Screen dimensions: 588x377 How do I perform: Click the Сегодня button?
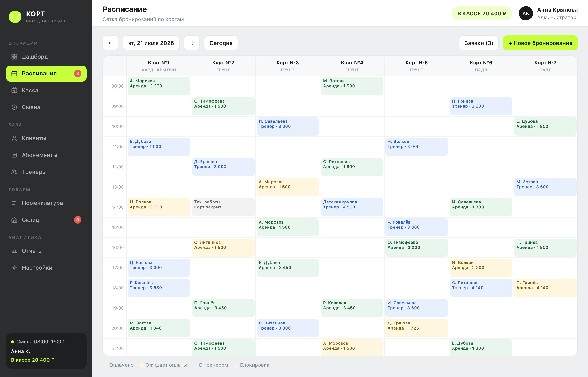click(221, 43)
